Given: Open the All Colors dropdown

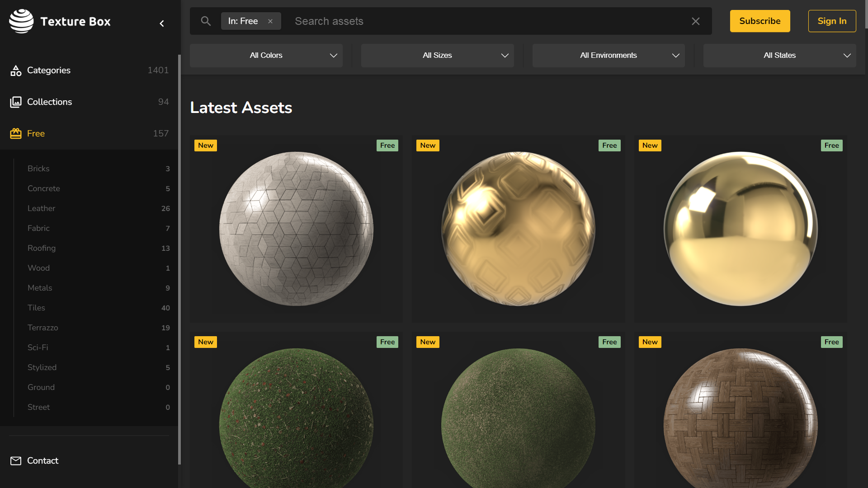Looking at the screenshot, I should coord(266,56).
